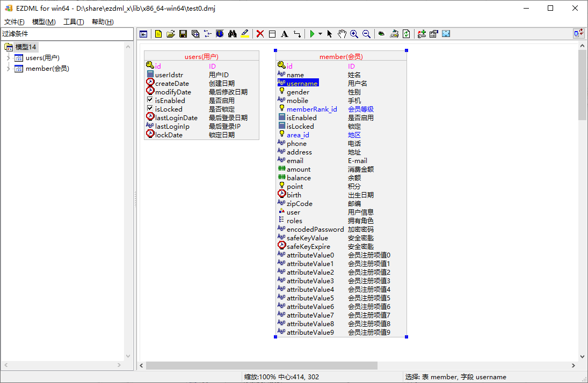This screenshot has width=588, height=383.
Task: Click the globe toolbar icon
Action: click(x=220, y=34)
